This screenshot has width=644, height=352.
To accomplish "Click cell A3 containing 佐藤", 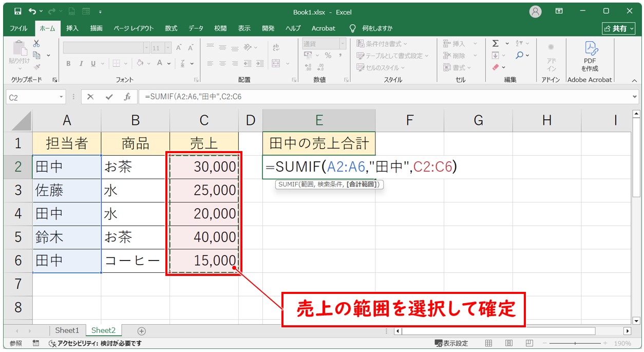I will 67,191.
